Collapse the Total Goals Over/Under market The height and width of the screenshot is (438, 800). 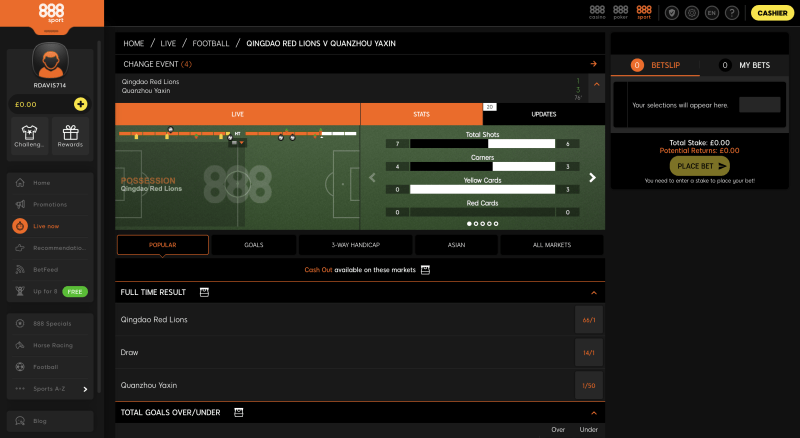[594, 412]
